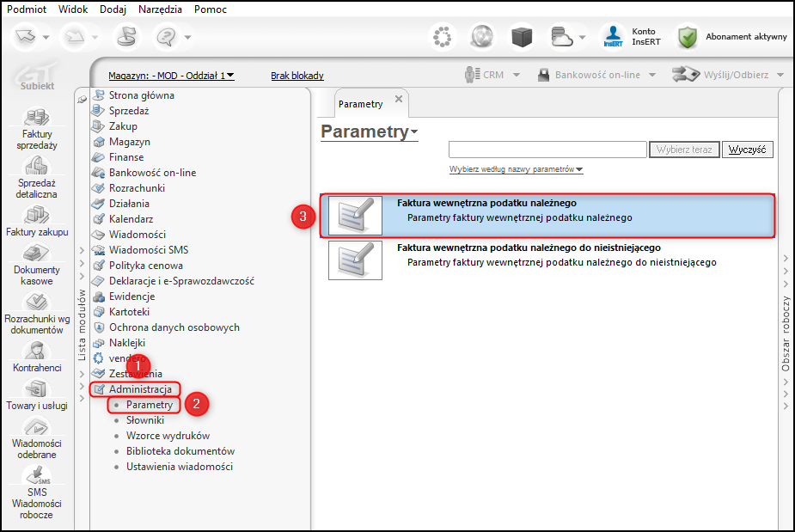Image resolution: width=795 pixels, height=532 pixels.
Task: Expand the Magazyn MOD Oddział 1 dropdown
Action: coord(171,76)
